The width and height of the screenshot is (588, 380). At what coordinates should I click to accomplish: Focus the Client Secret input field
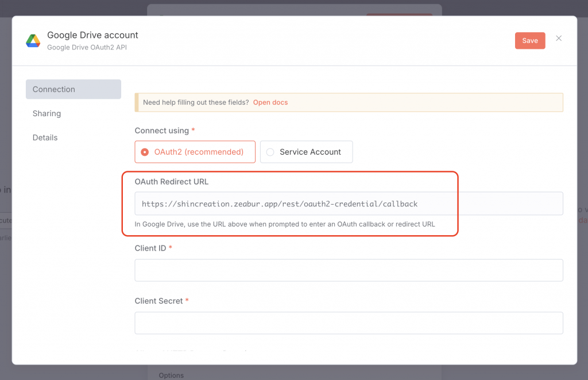click(x=349, y=323)
